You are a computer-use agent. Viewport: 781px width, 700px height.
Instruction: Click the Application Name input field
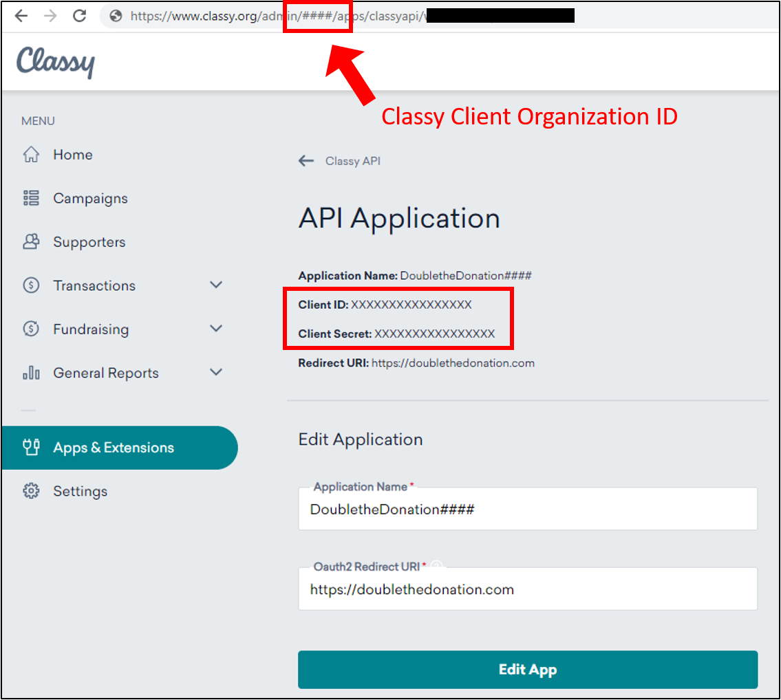click(x=528, y=509)
